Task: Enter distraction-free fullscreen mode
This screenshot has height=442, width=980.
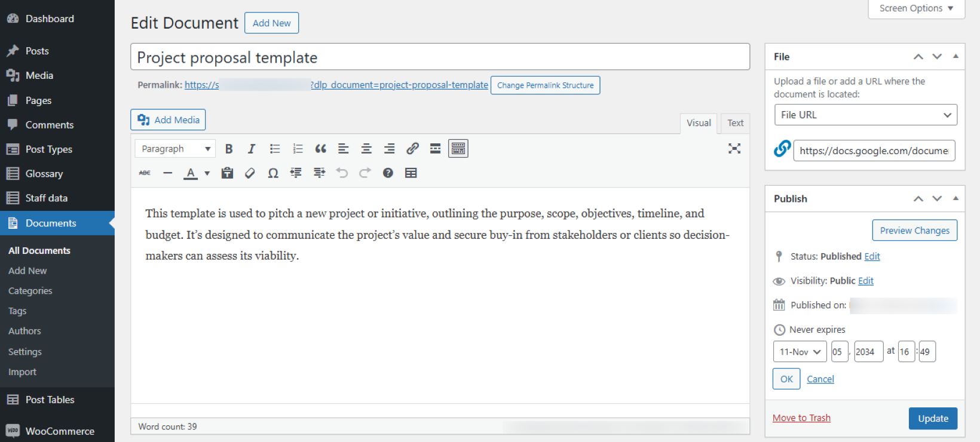Action: [734, 149]
